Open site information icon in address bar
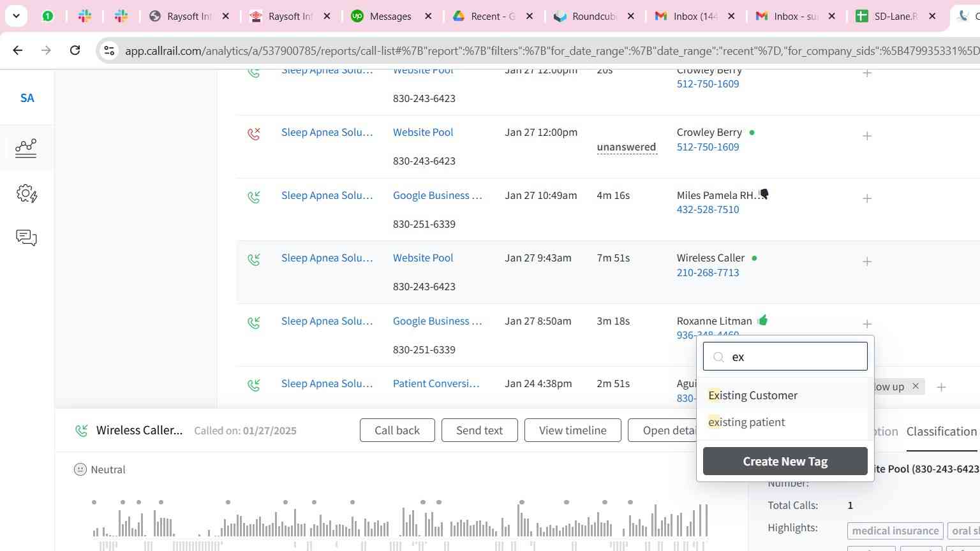 click(x=109, y=50)
